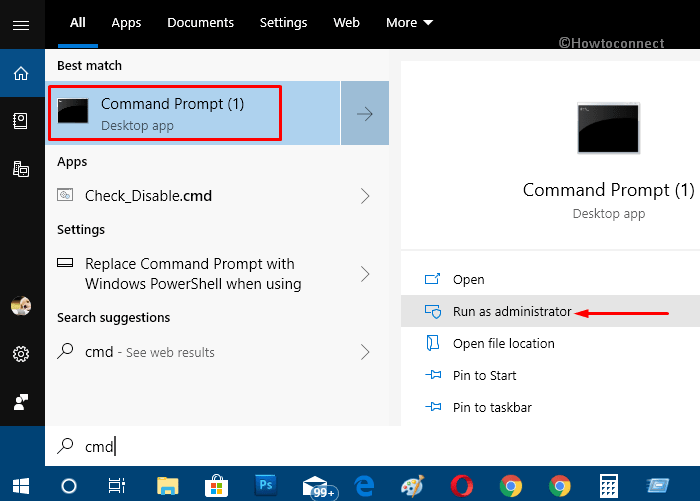Image resolution: width=700 pixels, height=501 pixels.
Task: Click the Devices icon in the sidebar
Action: (21, 169)
